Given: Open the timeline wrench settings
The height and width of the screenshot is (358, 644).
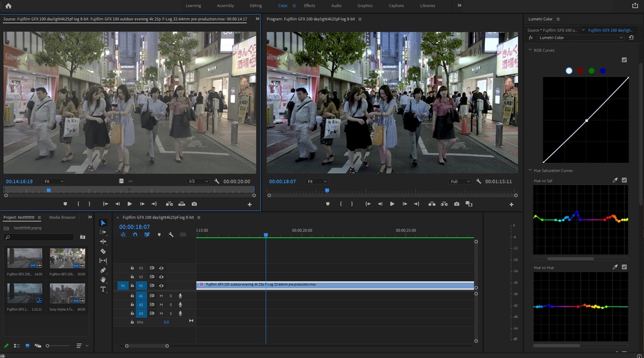Looking at the screenshot, I should click(x=171, y=235).
